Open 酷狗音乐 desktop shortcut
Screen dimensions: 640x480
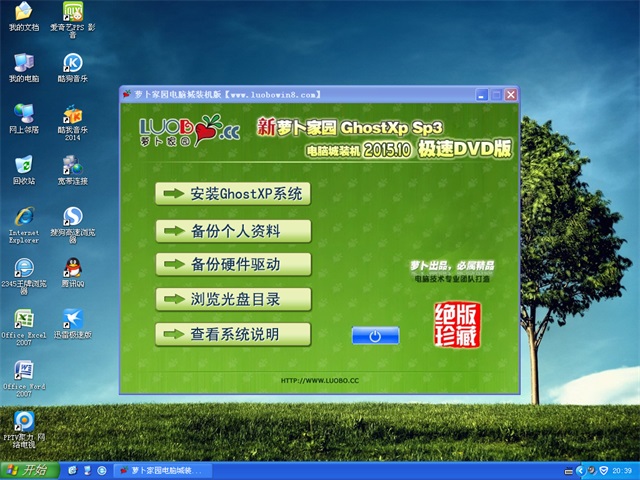pyautogui.click(x=72, y=63)
